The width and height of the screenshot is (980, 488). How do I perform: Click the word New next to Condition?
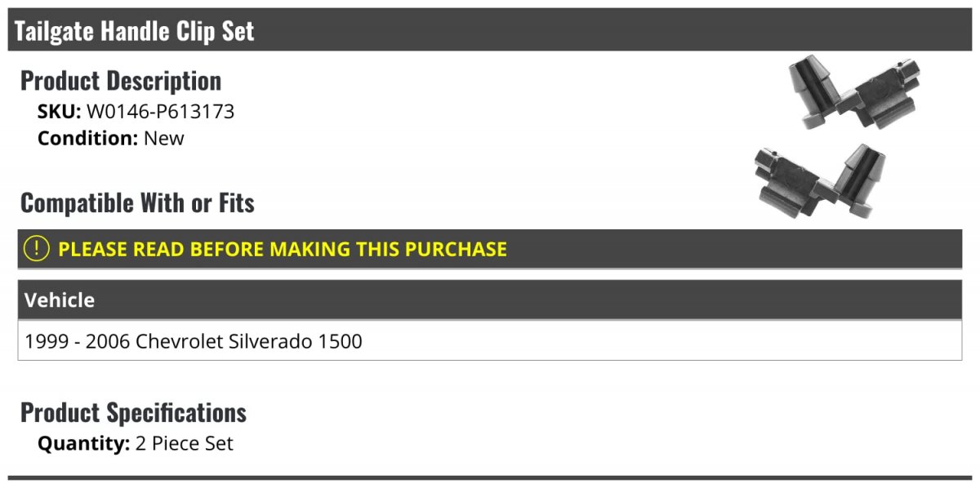(164, 138)
